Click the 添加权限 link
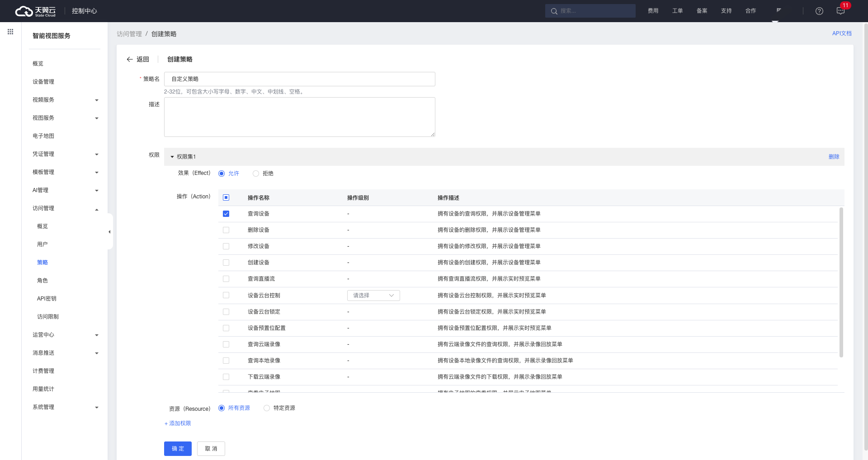The height and width of the screenshot is (460, 868). (178, 423)
